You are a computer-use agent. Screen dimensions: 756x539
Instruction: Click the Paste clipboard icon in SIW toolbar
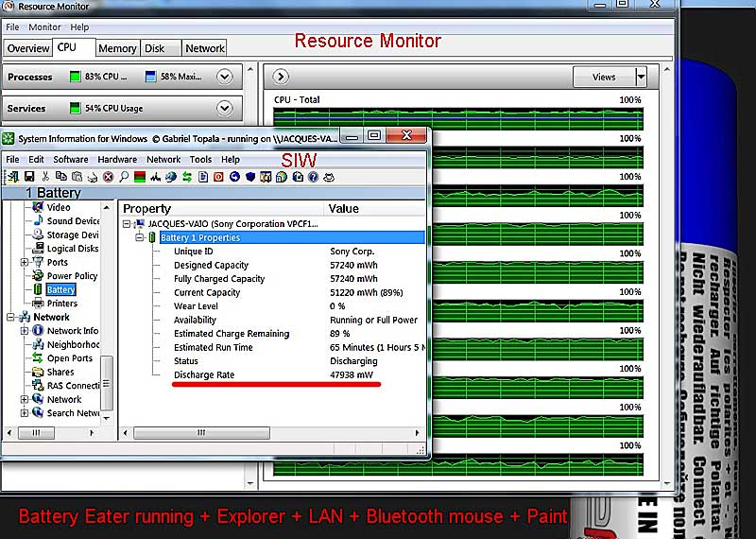coord(77,177)
